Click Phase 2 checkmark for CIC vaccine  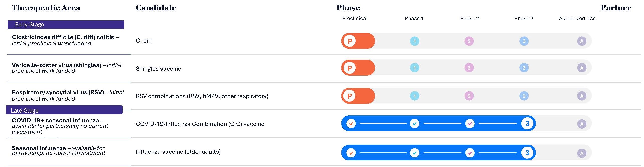point(470,124)
